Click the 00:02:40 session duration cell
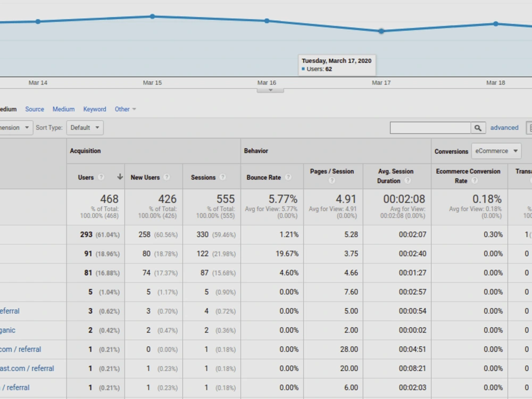This screenshot has height=399, width=532. (x=413, y=254)
